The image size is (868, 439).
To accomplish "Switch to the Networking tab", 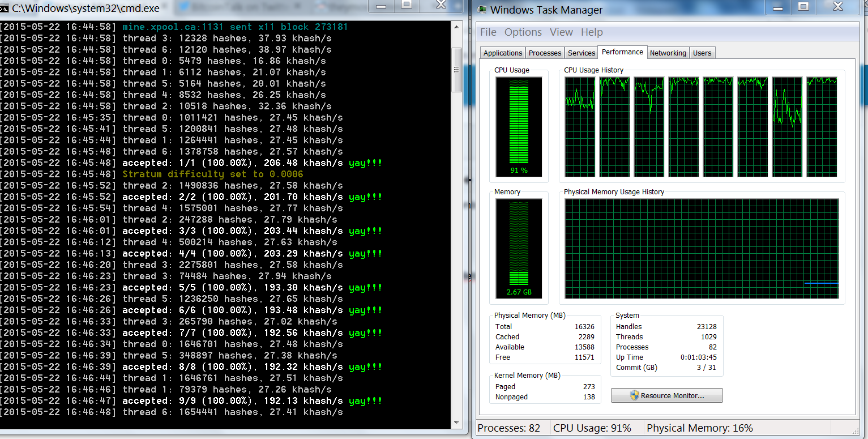I will click(668, 53).
